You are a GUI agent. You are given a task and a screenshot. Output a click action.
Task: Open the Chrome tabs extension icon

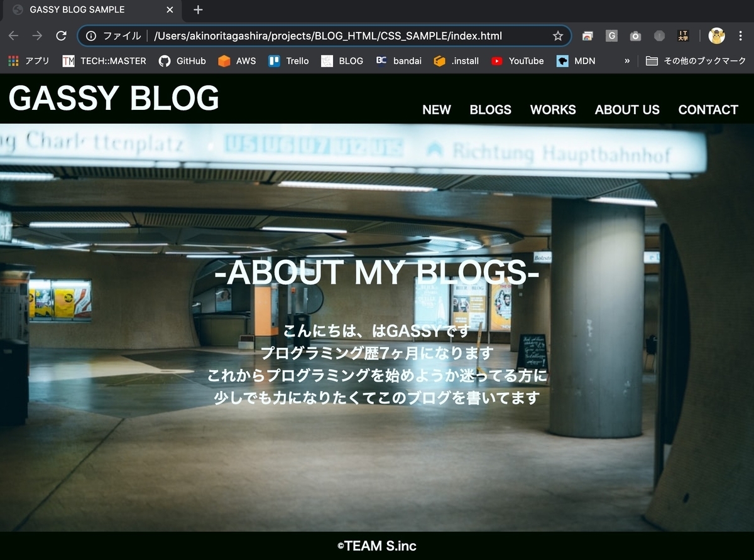pos(587,36)
